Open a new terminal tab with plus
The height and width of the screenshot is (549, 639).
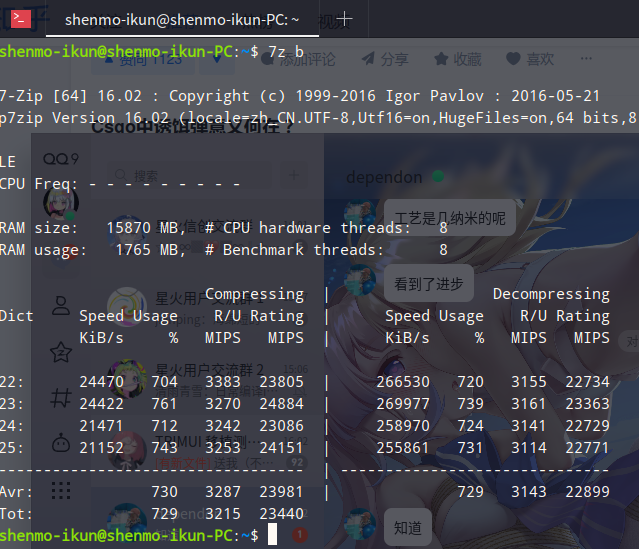[x=344, y=19]
